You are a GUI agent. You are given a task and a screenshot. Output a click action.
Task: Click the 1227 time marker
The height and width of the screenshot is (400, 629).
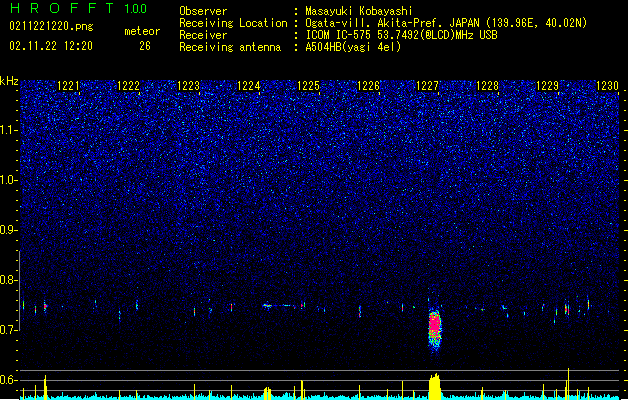(x=428, y=86)
